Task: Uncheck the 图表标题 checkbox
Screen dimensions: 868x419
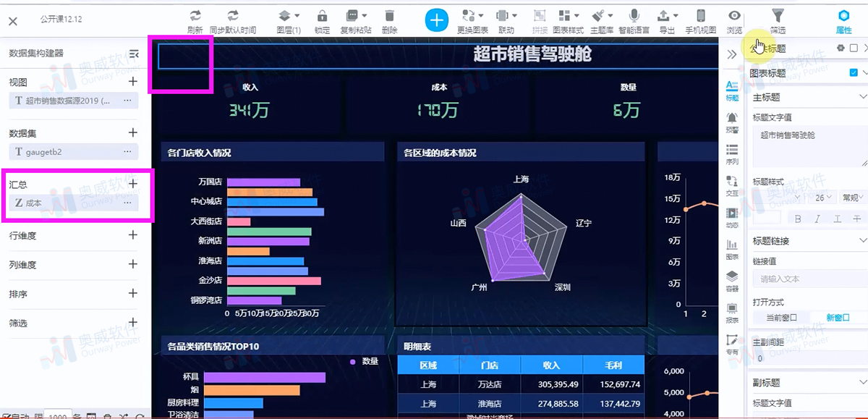Action: coord(852,73)
